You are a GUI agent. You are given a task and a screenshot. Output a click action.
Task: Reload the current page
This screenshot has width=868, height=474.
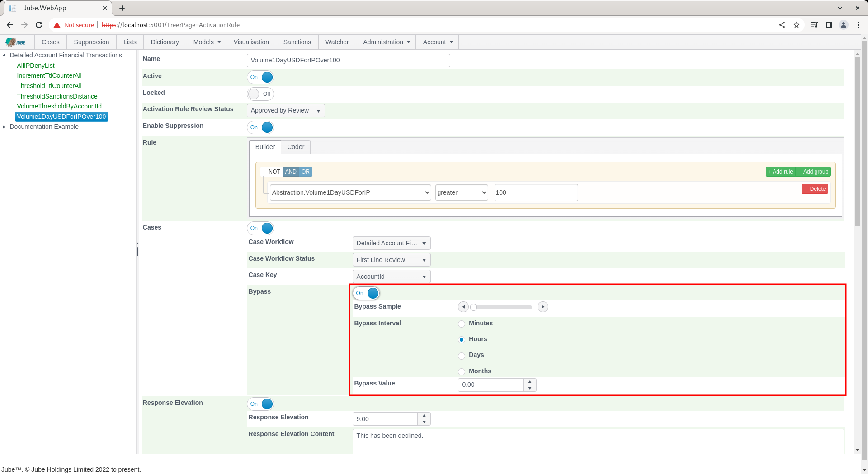39,25
